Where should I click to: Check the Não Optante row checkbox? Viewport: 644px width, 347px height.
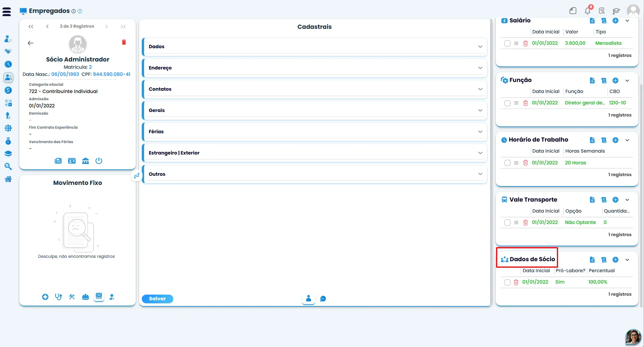(x=508, y=222)
